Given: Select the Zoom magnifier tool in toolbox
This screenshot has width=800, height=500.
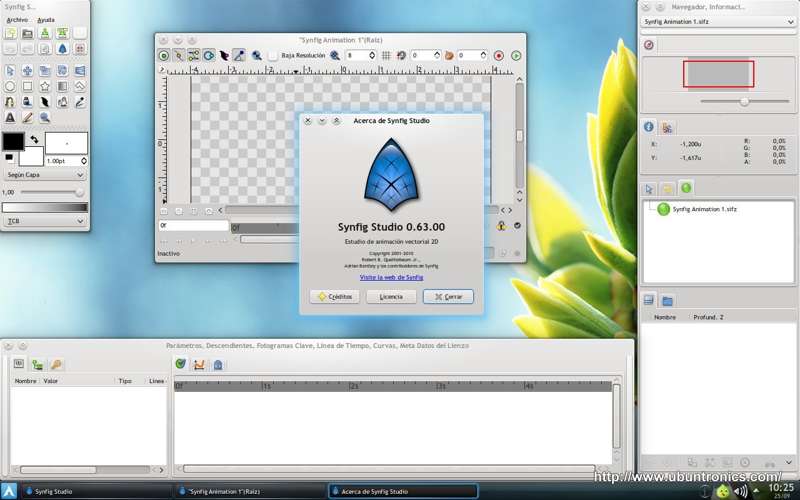Looking at the screenshot, I should [x=45, y=117].
